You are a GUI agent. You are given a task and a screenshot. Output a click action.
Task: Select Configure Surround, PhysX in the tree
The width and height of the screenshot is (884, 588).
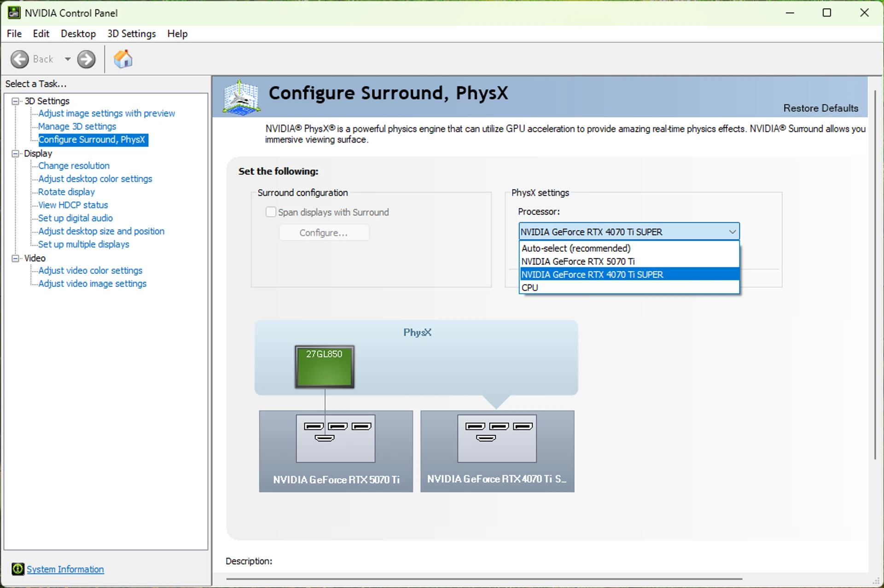93,139
